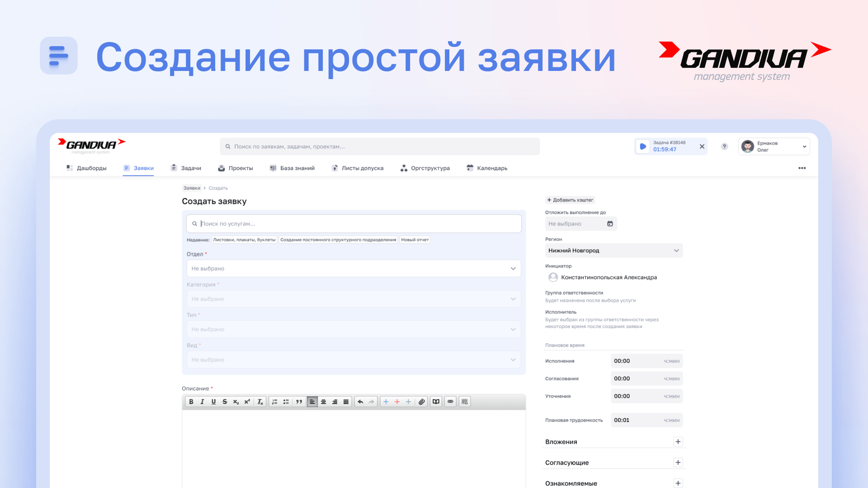Screen dimensions: 868x488
Task: Start the task #38148 timer play button
Action: (x=643, y=146)
